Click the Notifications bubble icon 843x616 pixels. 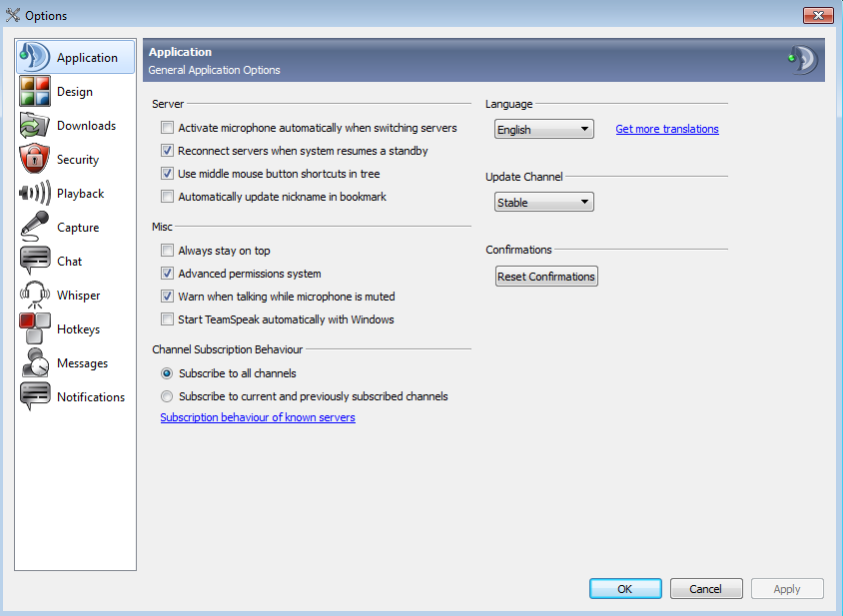(x=34, y=396)
